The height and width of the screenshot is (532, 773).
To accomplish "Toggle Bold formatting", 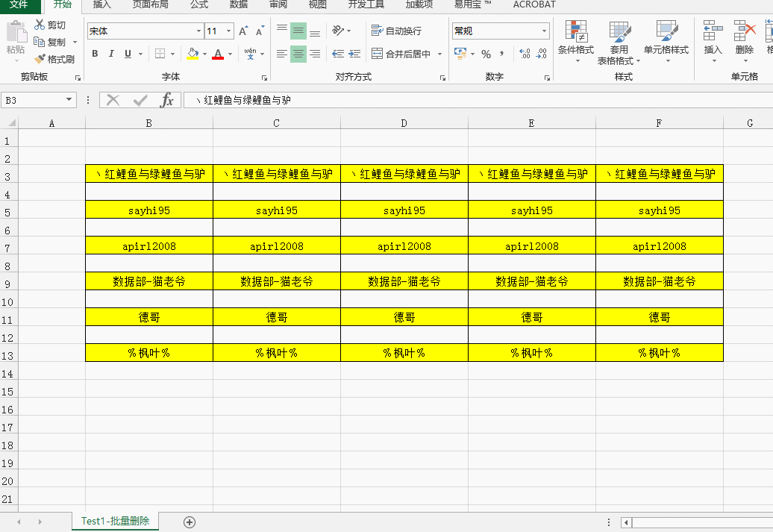I will click(95, 54).
